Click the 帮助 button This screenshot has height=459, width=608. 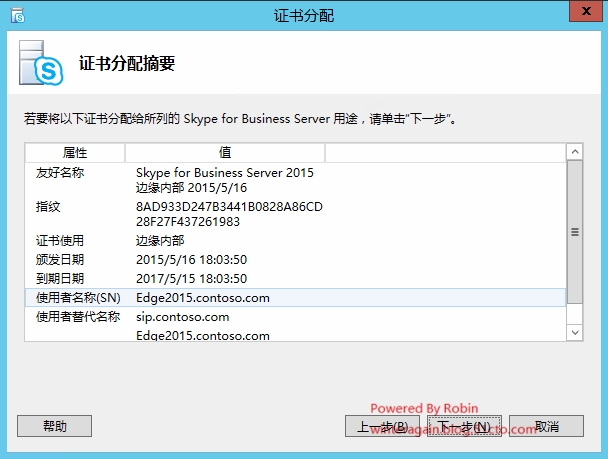click(54, 426)
